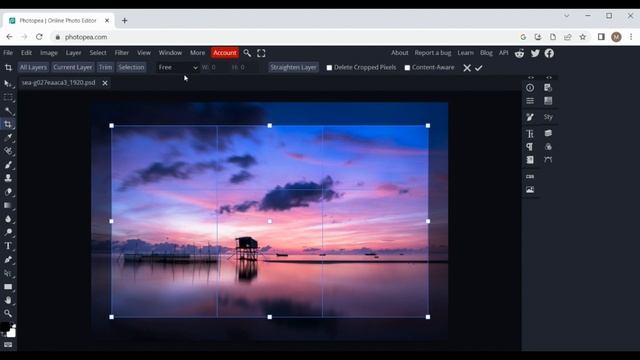Click the red Account button
Image resolution: width=640 pixels, height=360 pixels.
click(224, 53)
